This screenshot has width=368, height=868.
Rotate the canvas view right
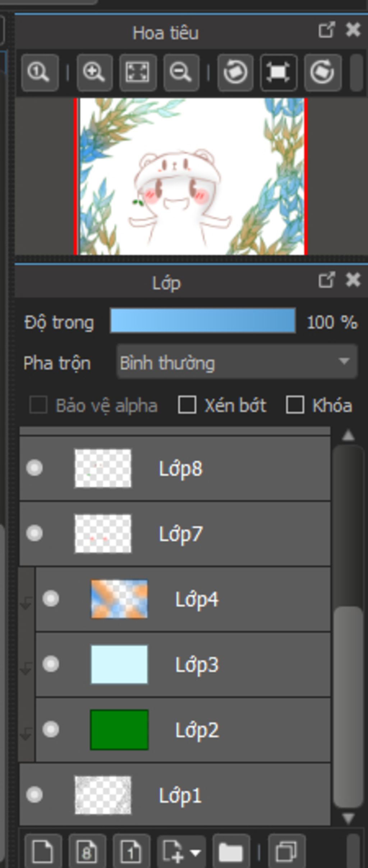[x=322, y=73]
